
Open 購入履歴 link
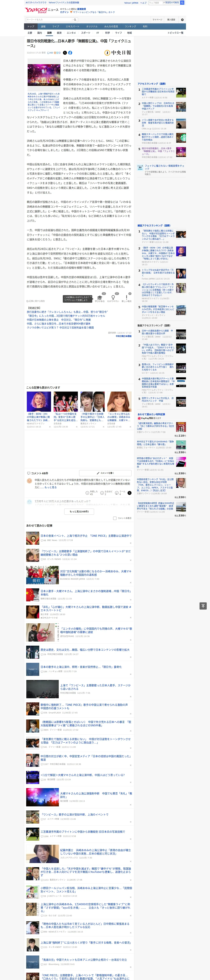coord(171,20)
